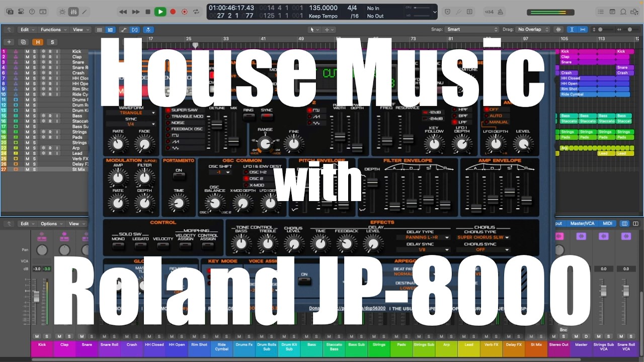The width and height of the screenshot is (644, 362).
Task: Open the Editors pencil icon
Action: (x=85, y=12)
